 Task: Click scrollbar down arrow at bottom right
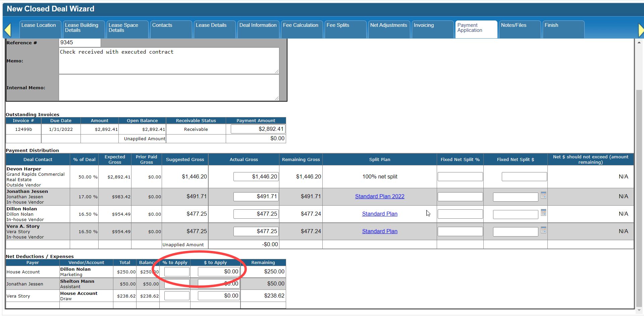[639, 310]
